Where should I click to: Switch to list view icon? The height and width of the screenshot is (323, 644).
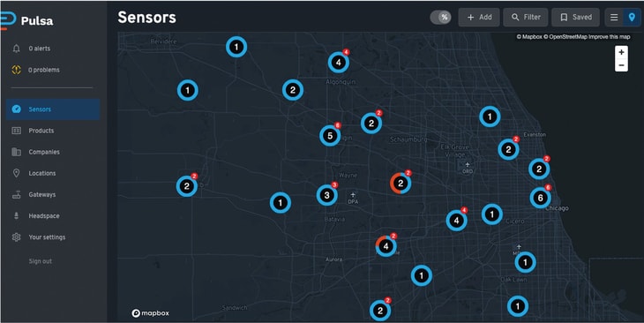614,18
